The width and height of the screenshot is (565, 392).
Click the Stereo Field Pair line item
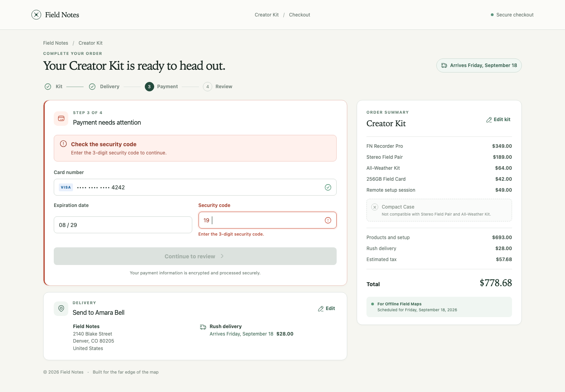coord(439,157)
